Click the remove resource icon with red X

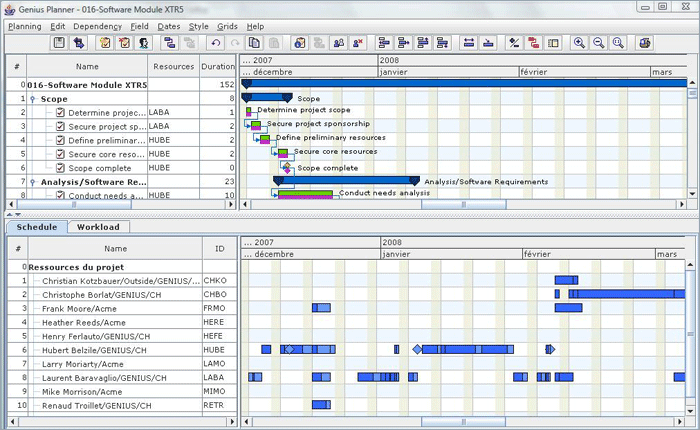point(358,43)
